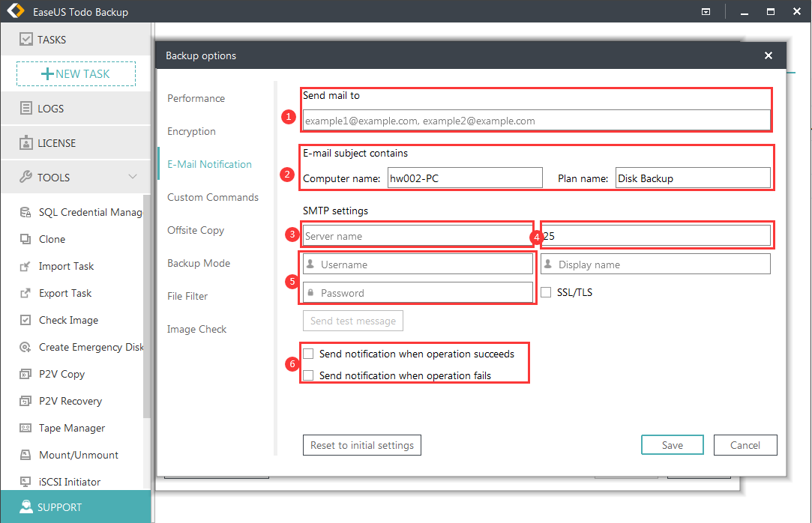Click the Mount/Unmount drive icon

[x=25, y=455]
